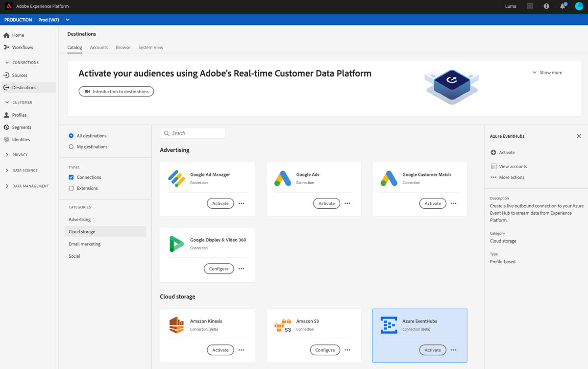Open the Help menu in the top bar
Screen dimensions: 588x369
(x=546, y=6)
